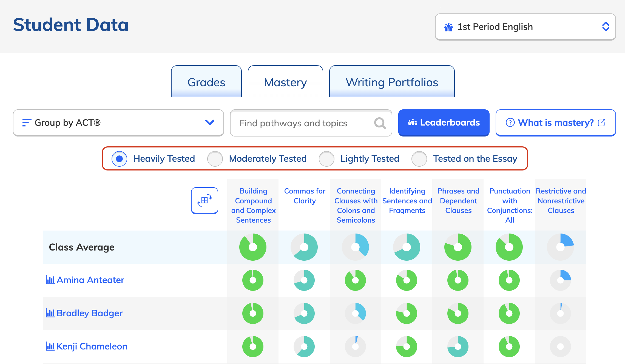
Task: Open Kenji Chameleon's student link
Action: tap(92, 346)
